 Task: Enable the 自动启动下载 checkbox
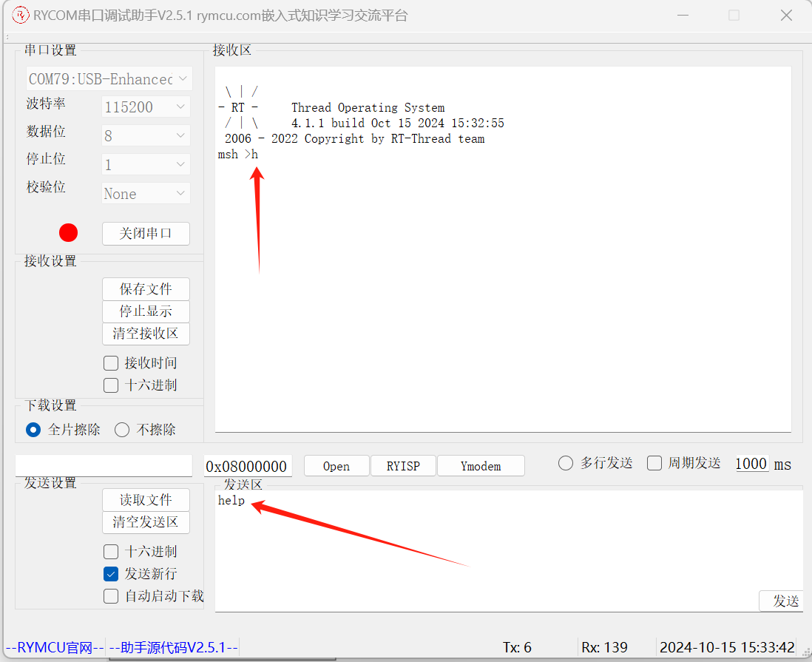[x=111, y=596]
